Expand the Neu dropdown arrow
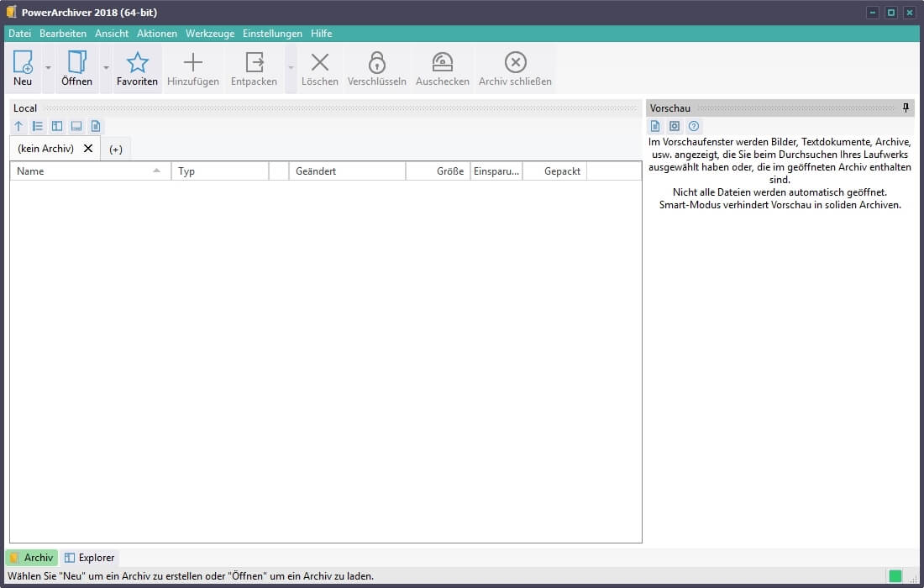The height and width of the screenshot is (588, 924). (x=48, y=68)
